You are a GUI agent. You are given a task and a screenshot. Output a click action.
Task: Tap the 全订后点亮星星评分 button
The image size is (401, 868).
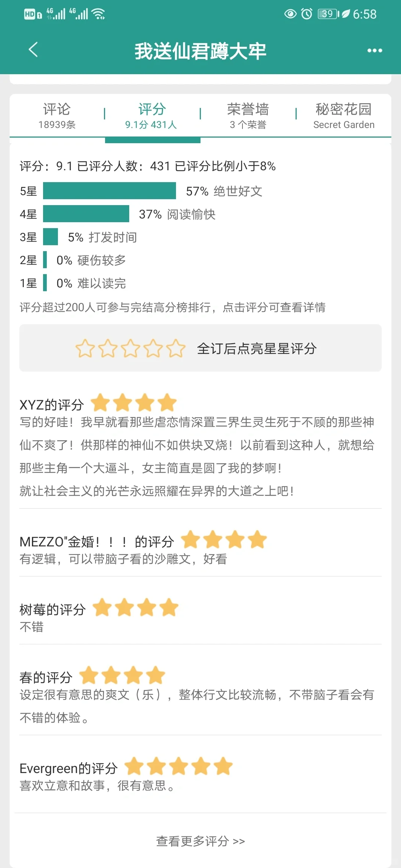[200, 348]
